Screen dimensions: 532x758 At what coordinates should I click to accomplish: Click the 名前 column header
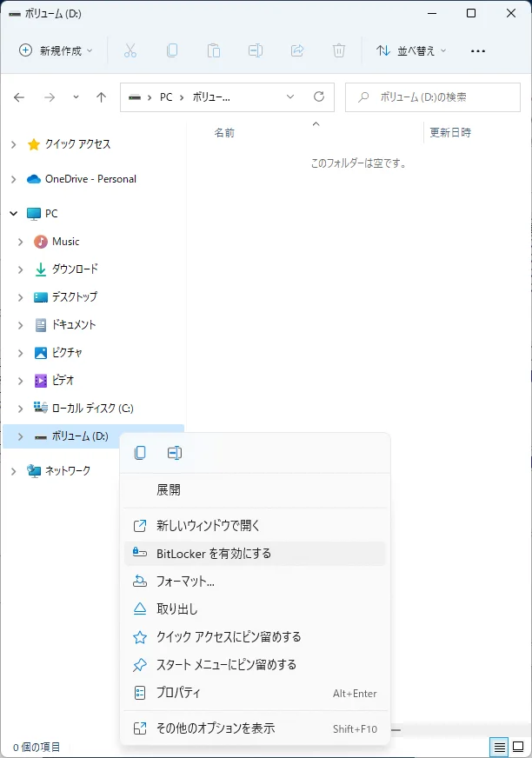coord(224,133)
